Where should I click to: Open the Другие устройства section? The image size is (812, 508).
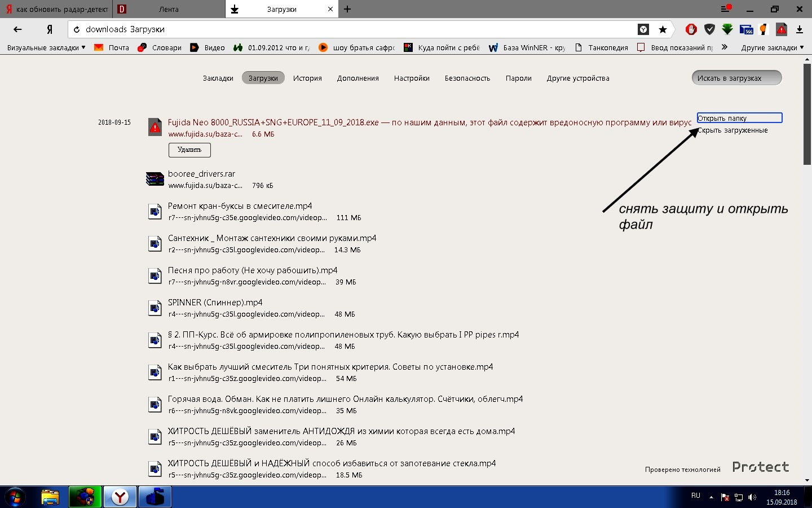pos(578,78)
